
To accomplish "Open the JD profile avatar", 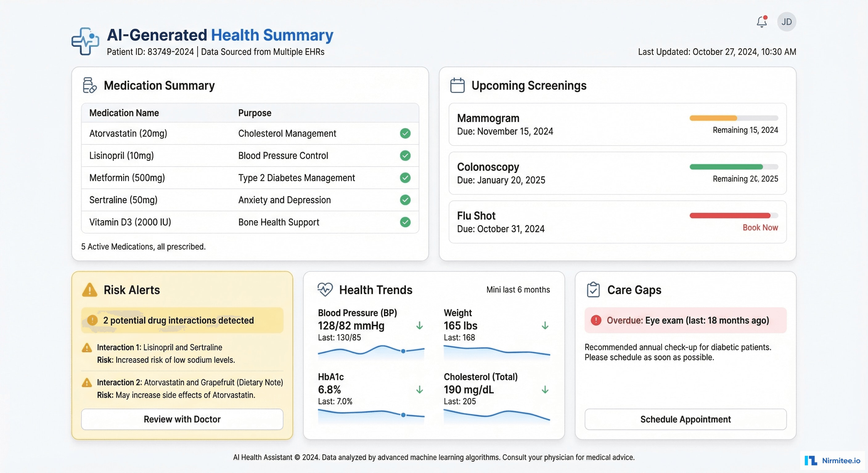I will point(787,21).
